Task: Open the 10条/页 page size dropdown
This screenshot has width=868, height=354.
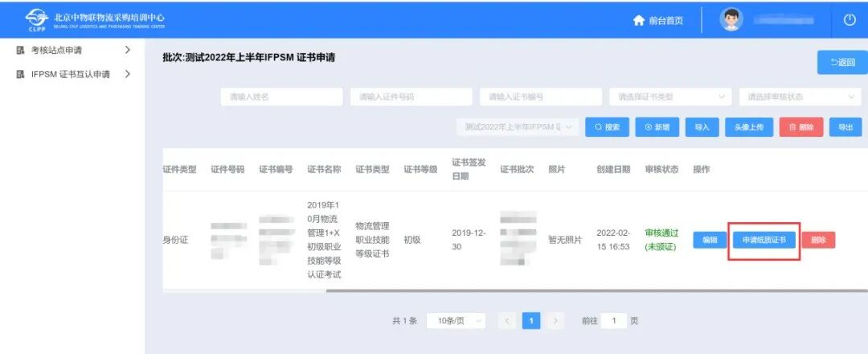Action: (456, 321)
